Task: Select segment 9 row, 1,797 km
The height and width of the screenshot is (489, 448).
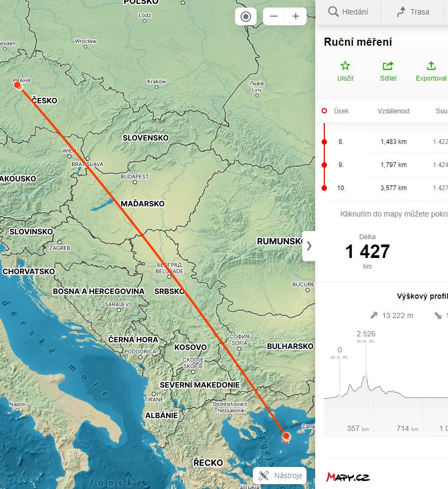Action: [x=385, y=165]
